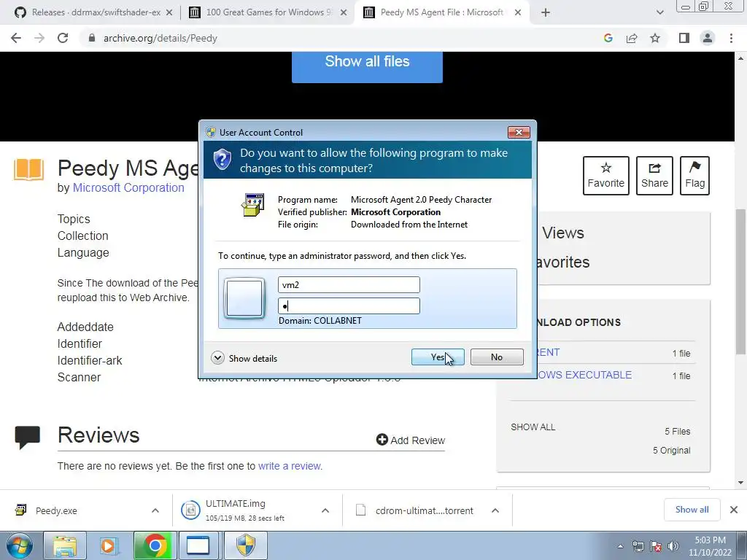The image size is (747, 560).
Task: Click the Action Center flag icon
Action: 656,547
